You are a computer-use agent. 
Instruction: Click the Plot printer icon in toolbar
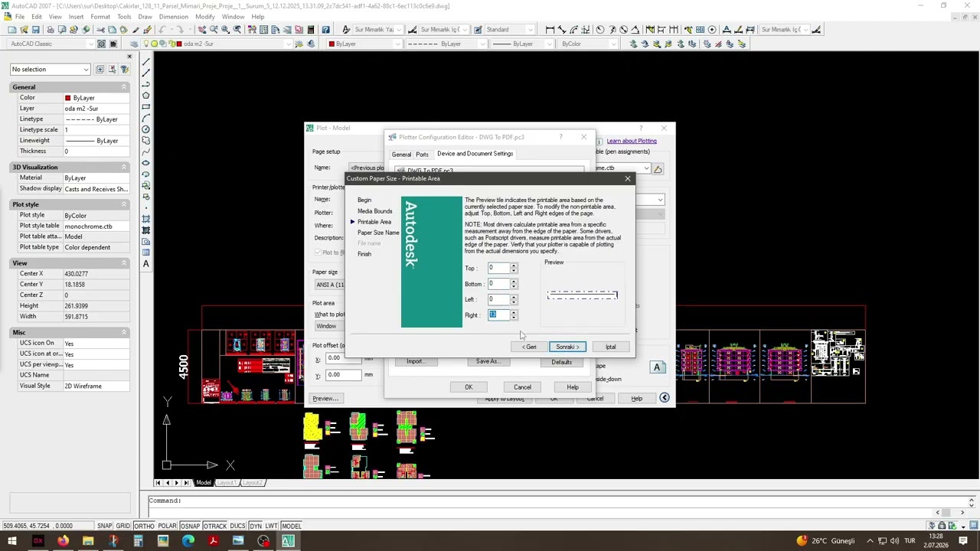(51, 30)
